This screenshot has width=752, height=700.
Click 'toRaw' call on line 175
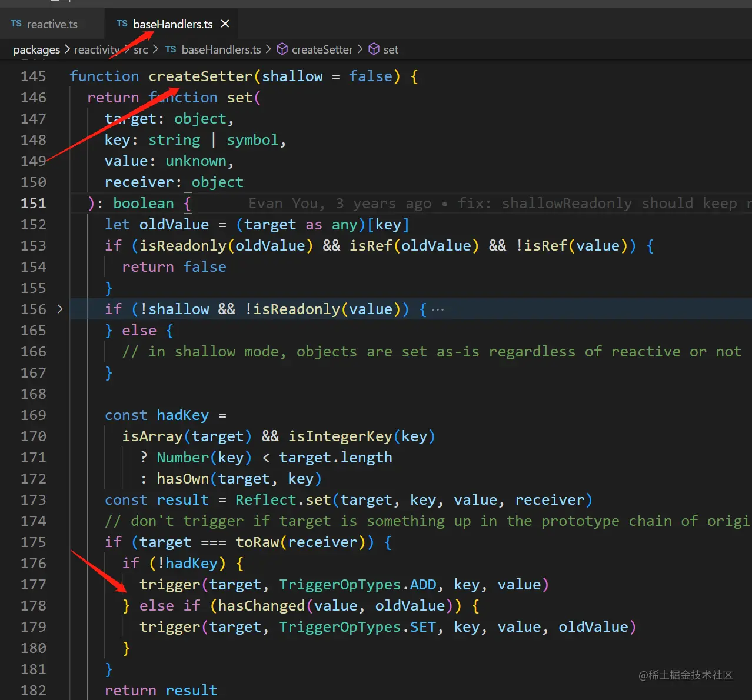click(258, 542)
